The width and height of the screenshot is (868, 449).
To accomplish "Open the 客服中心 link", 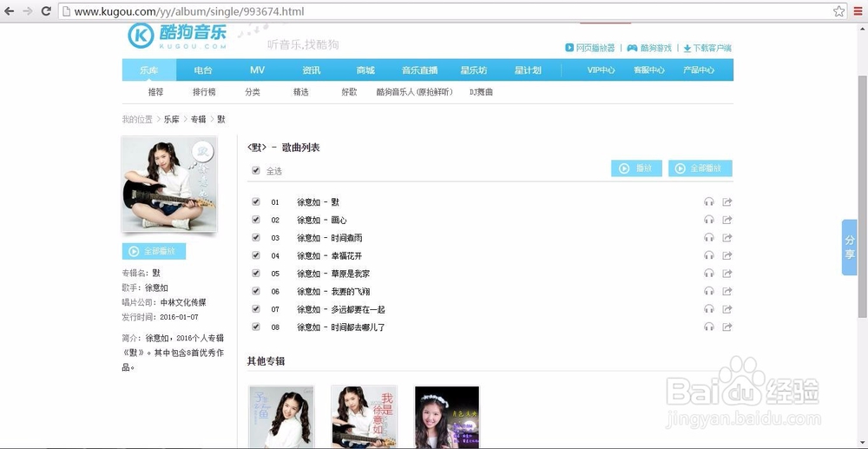I will 648,70.
